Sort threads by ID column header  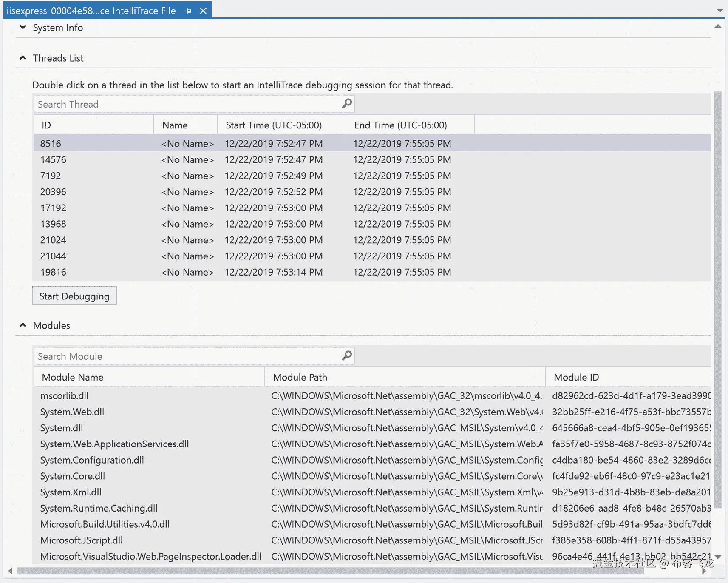93,125
